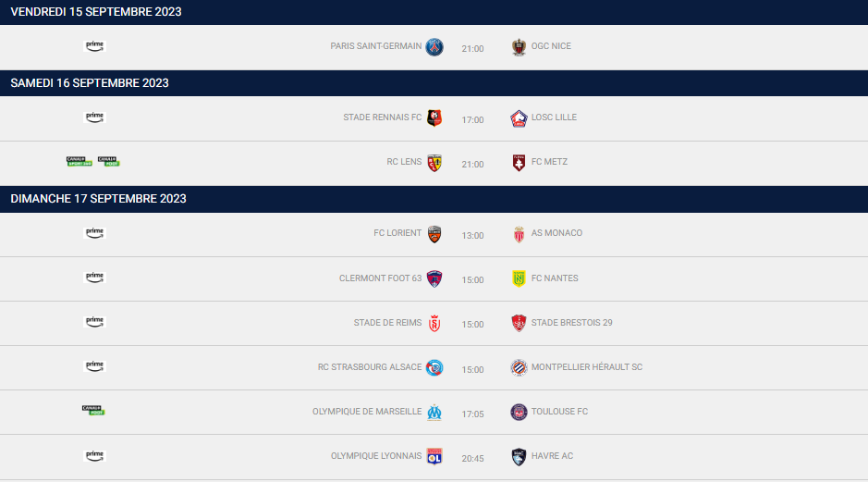Select the RC Lens crest icon
Image resolution: width=868 pixels, height=482 pixels.
click(x=434, y=163)
